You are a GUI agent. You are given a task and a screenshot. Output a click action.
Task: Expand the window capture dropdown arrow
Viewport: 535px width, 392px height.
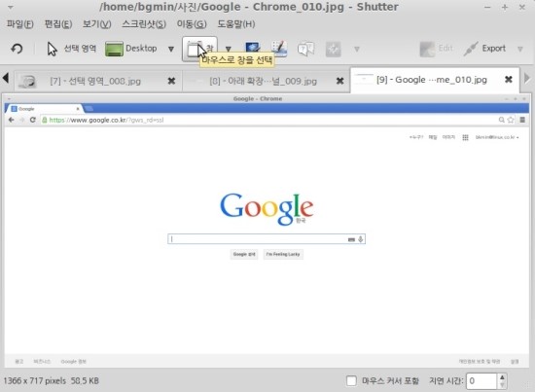coord(229,50)
